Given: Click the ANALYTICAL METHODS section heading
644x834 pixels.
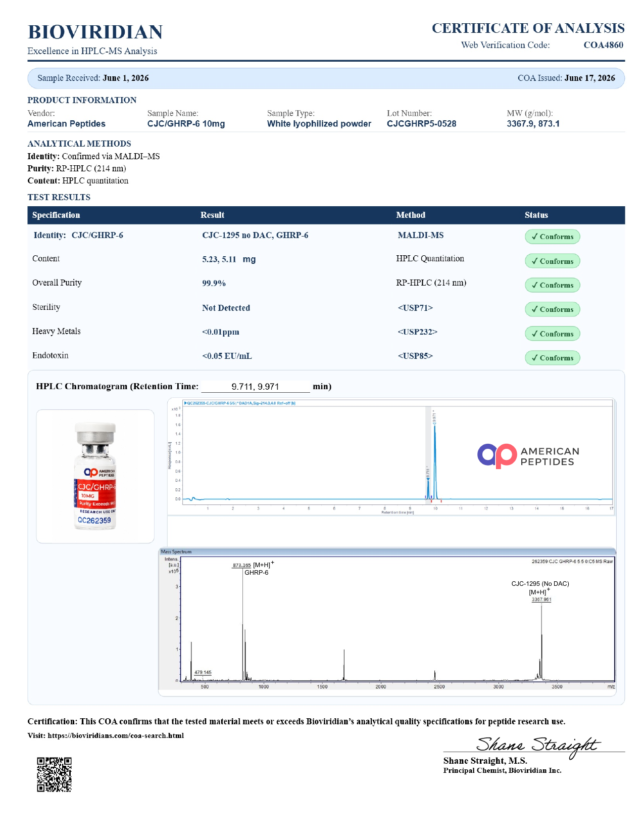Looking at the screenshot, I should point(79,144).
